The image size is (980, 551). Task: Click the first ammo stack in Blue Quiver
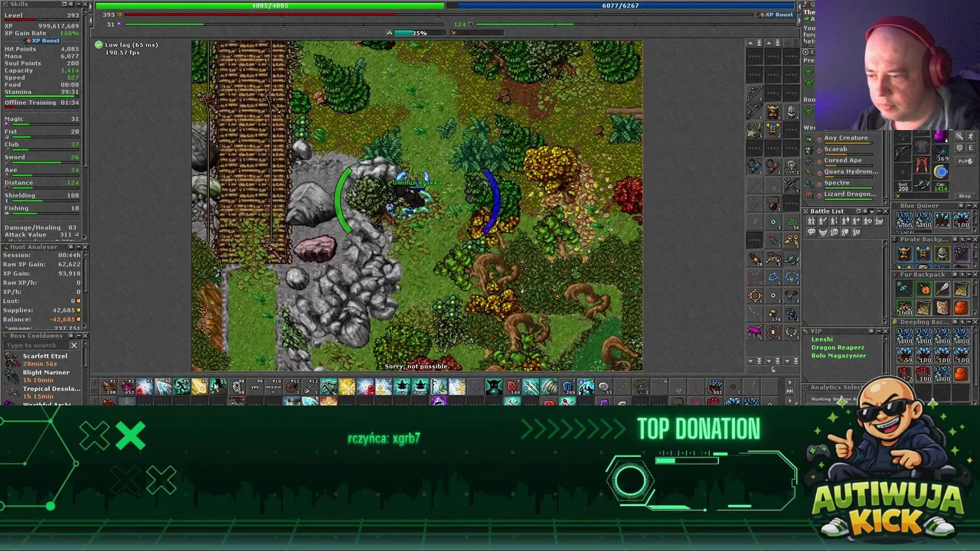pyautogui.click(x=905, y=220)
